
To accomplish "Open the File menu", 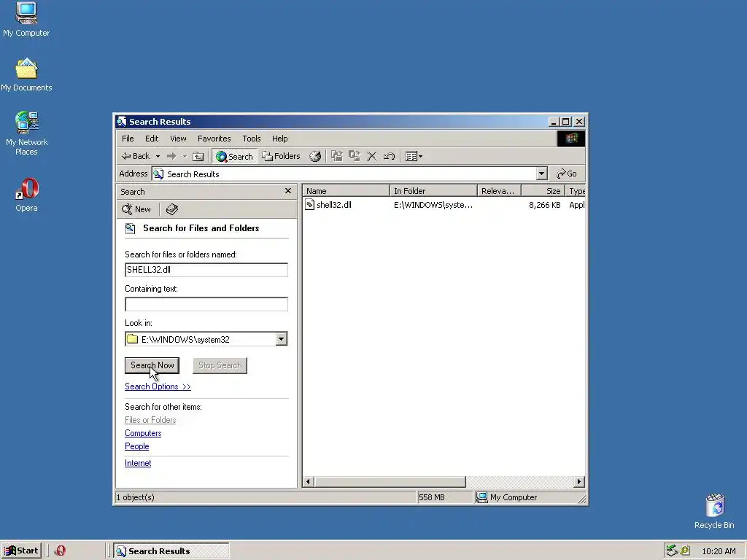I will pos(128,139).
